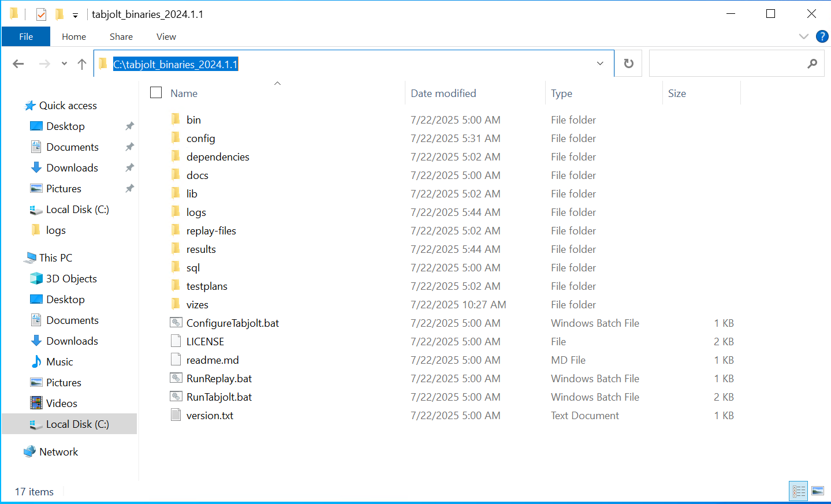Select the RunTabjolt.bat file name
Viewport: 831px width, 504px height.
tap(219, 397)
